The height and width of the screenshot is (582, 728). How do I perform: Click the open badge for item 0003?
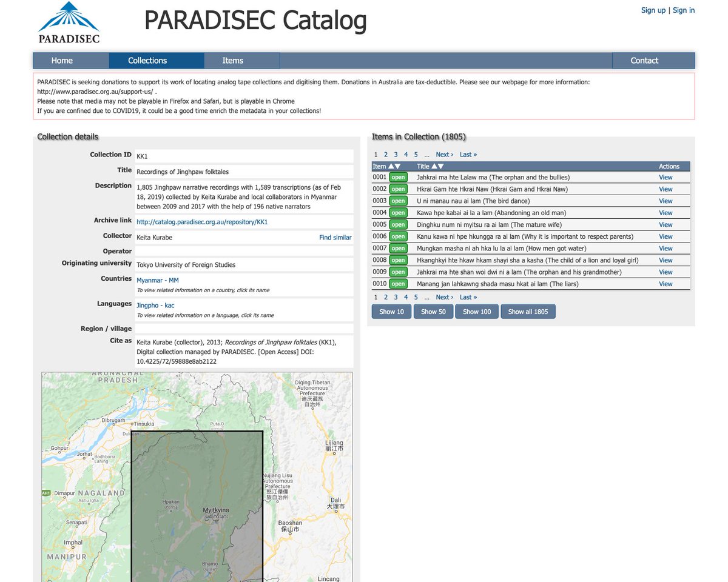pos(398,201)
